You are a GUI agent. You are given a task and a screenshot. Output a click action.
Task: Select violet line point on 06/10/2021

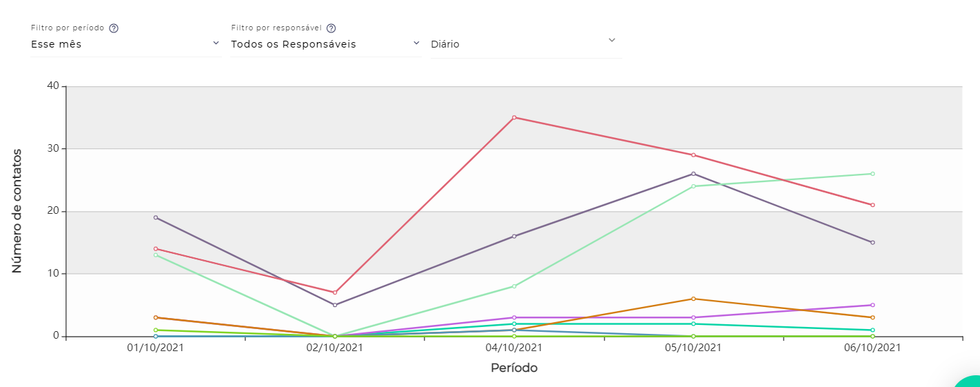coord(872,305)
